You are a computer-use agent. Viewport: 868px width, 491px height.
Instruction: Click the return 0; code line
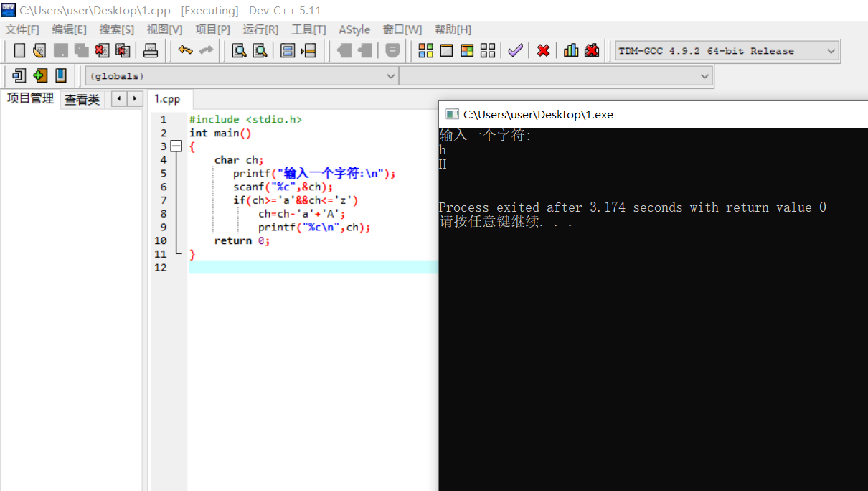(242, 240)
